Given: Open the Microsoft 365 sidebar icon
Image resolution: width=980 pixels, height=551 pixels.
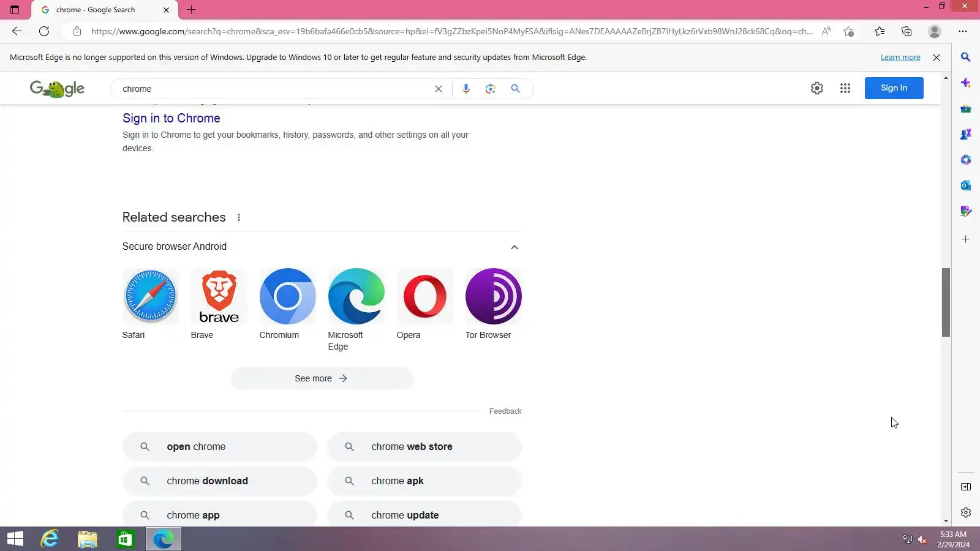Looking at the screenshot, I should coord(966,160).
